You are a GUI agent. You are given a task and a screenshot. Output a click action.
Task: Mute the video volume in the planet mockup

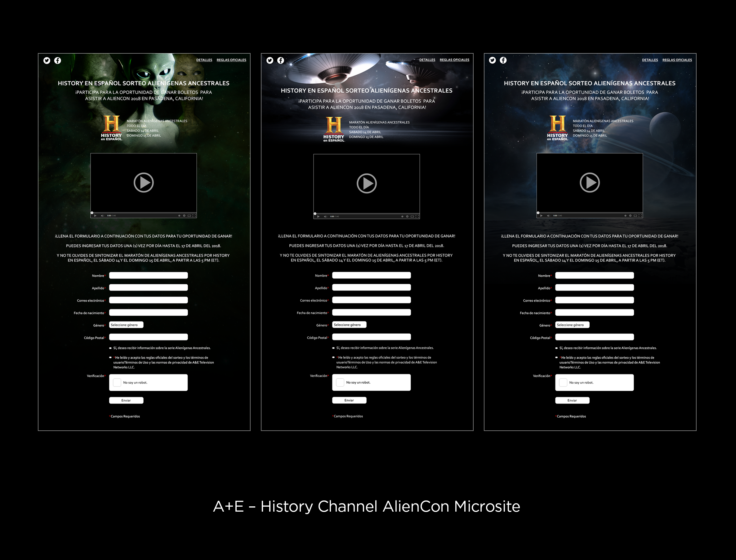549,216
